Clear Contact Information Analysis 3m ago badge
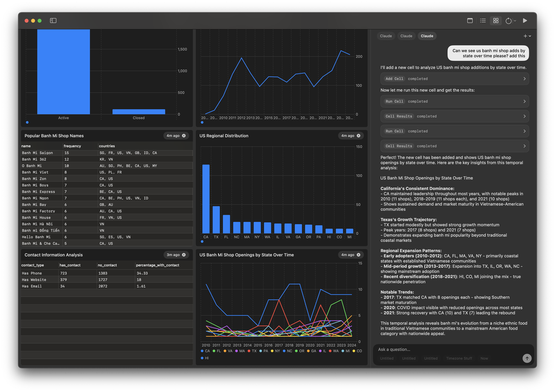555x392 pixels. click(184, 255)
